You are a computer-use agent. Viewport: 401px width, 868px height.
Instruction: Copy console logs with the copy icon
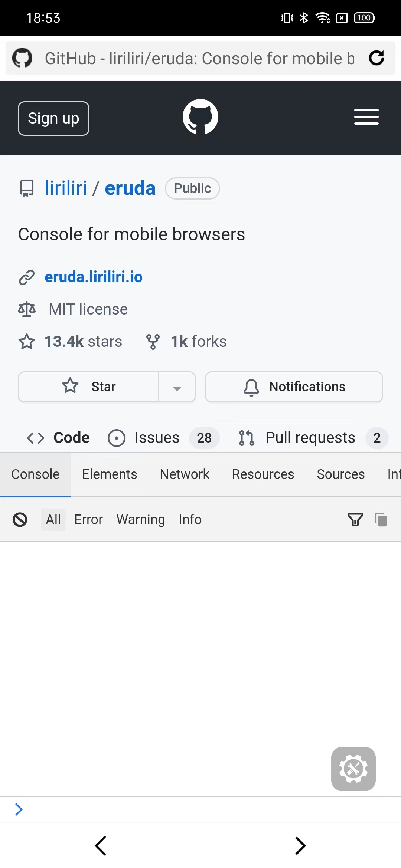click(381, 519)
